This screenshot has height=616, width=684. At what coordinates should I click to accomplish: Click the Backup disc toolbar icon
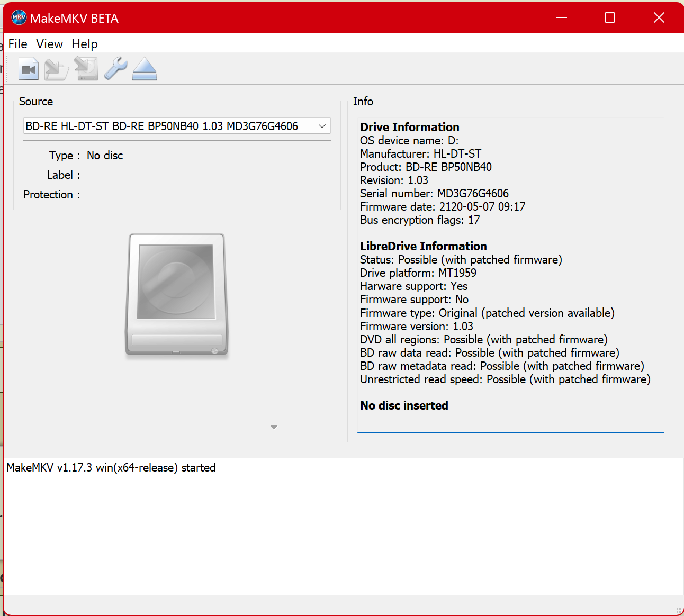(86, 69)
